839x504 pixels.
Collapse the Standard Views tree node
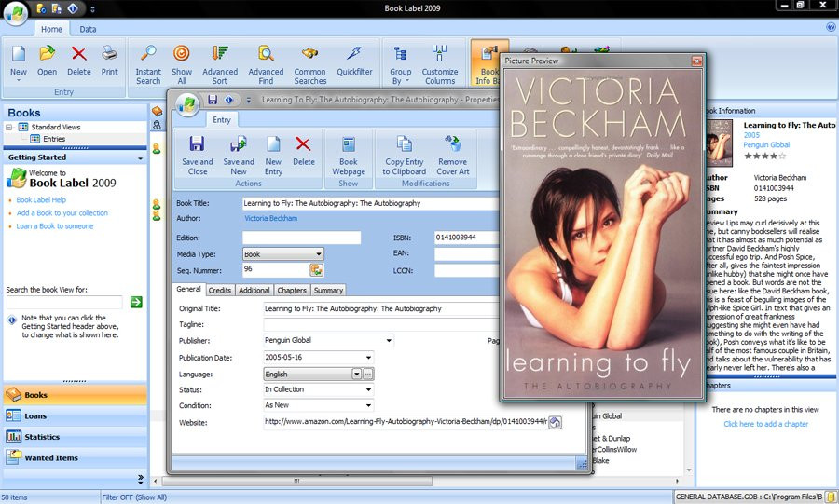9,128
